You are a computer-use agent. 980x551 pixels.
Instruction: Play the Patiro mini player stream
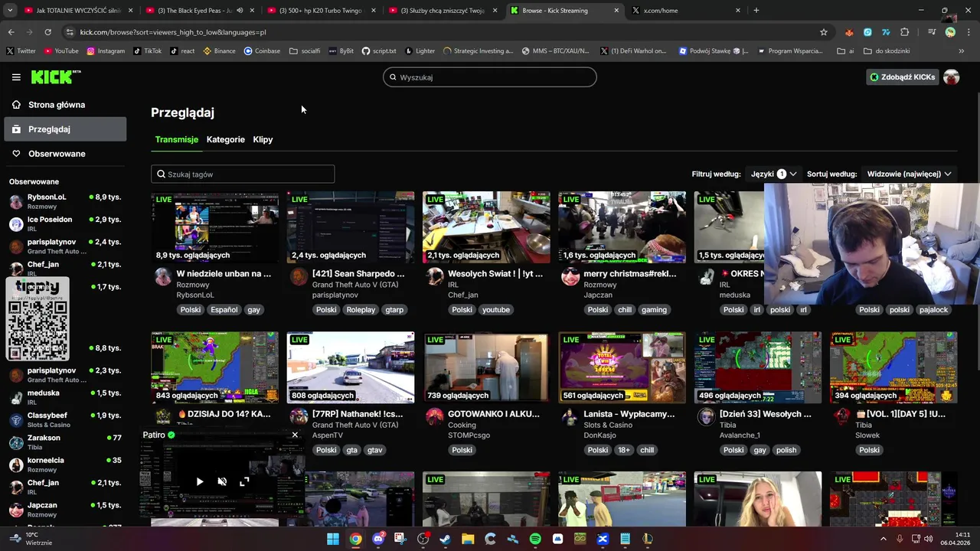tap(200, 481)
